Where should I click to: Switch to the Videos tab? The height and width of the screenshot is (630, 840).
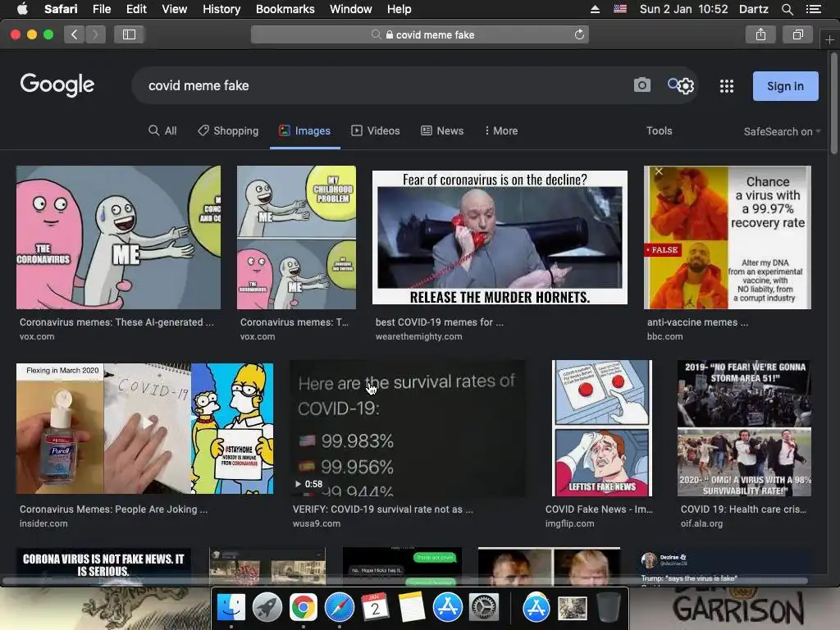coord(376,130)
